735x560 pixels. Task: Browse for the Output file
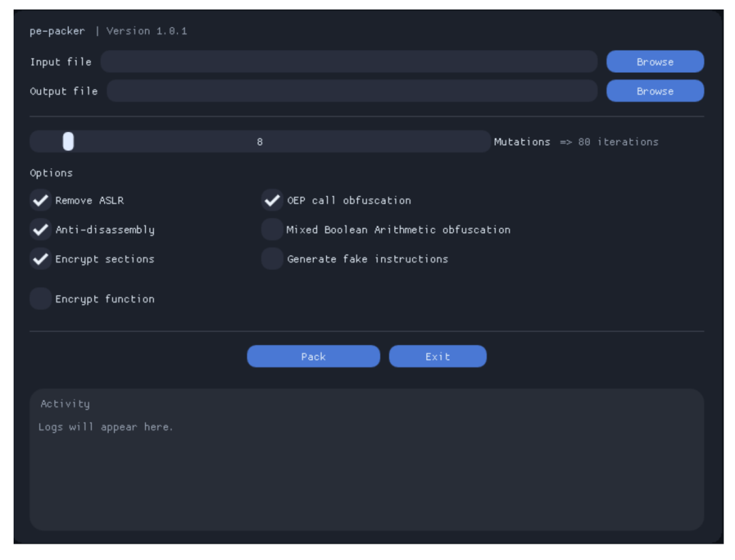pyautogui.click(x=655, y=91)
